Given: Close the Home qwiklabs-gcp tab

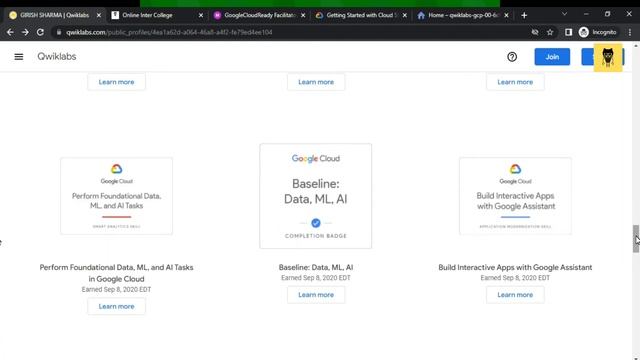Looking at the screenshot, I should [507, 15].
